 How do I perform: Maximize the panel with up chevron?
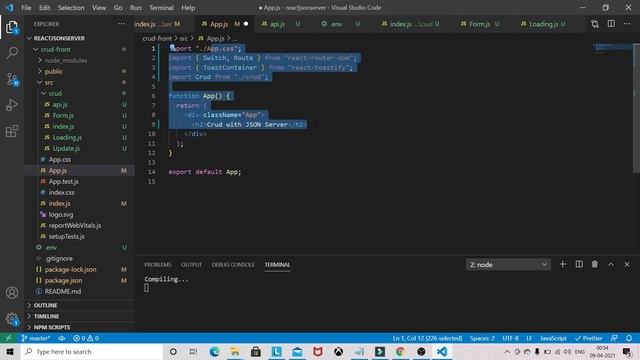[x=611, y=264]
